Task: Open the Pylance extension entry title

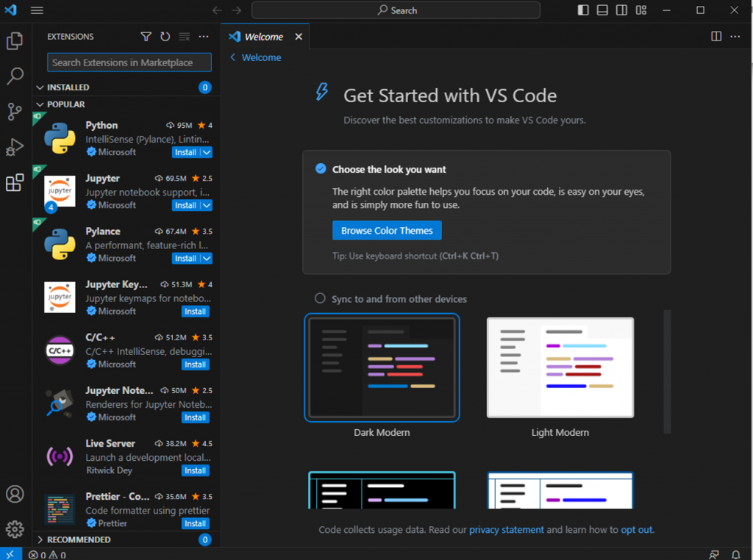Action: click(x=103, y=231)
